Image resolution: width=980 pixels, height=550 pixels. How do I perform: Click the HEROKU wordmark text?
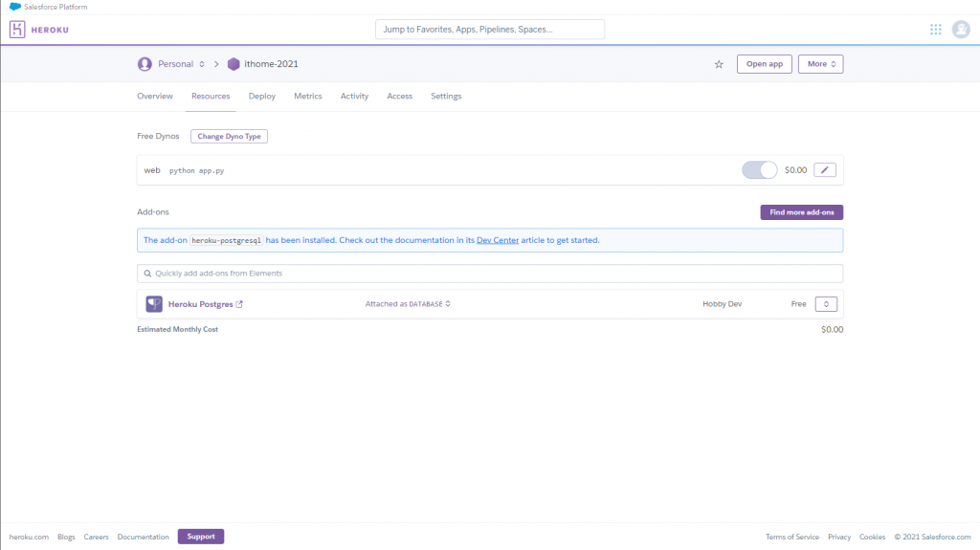50,30
